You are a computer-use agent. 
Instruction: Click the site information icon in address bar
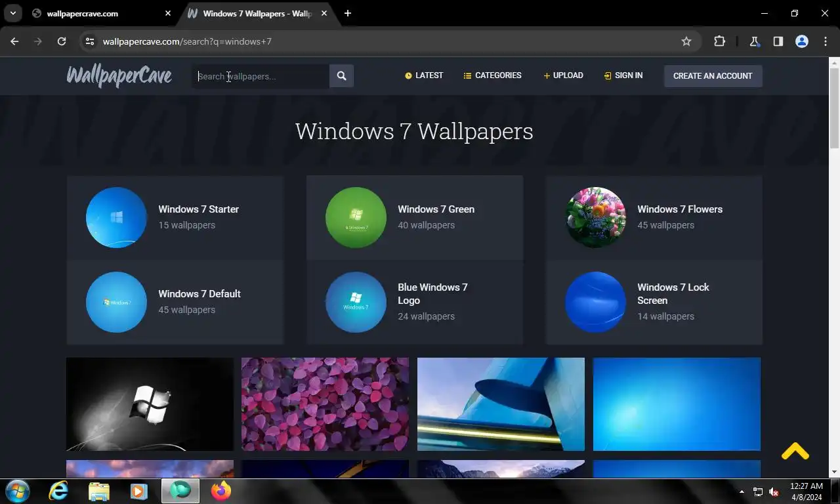tap(91, 41)
